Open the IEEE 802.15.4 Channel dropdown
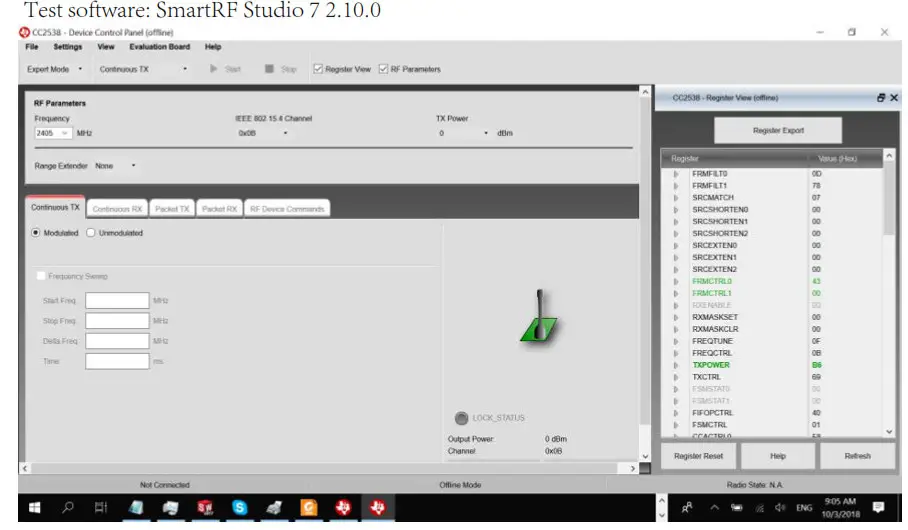Image resolution: width=908 pixels, height=530 pixels. coord(263,133)
